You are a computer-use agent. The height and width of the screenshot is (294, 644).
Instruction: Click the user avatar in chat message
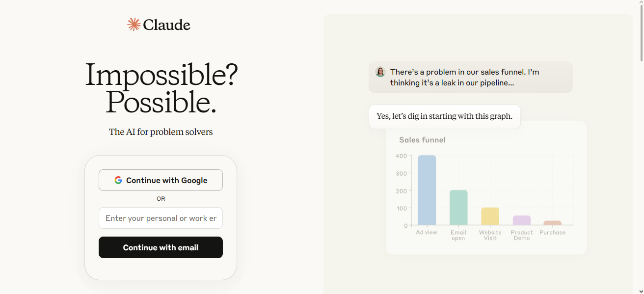(x=380, y=72)
